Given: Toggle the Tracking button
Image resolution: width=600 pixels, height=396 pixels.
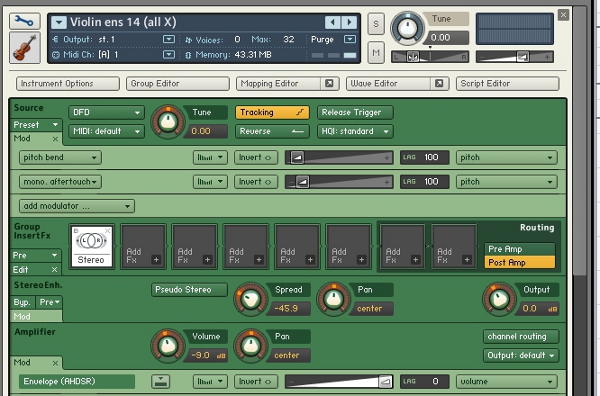Looking at the screenshot, I should coord(272,112).
